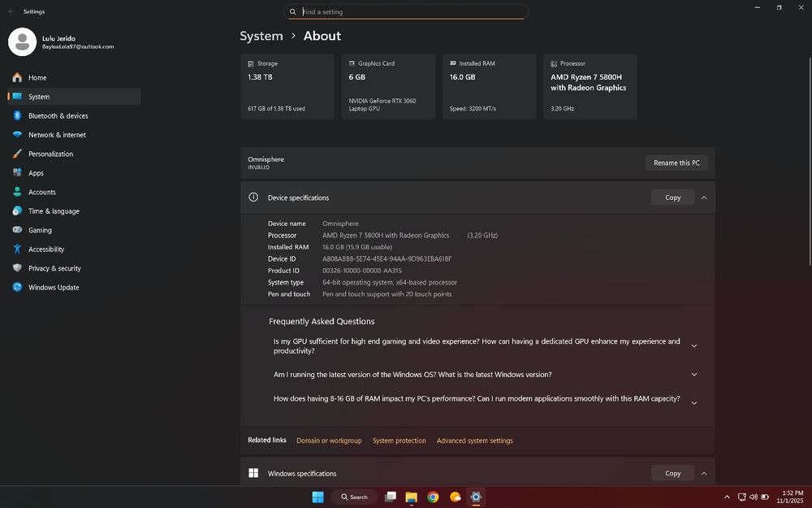
Task: Collapse the Device specifications section
Action: coord(704,198)
